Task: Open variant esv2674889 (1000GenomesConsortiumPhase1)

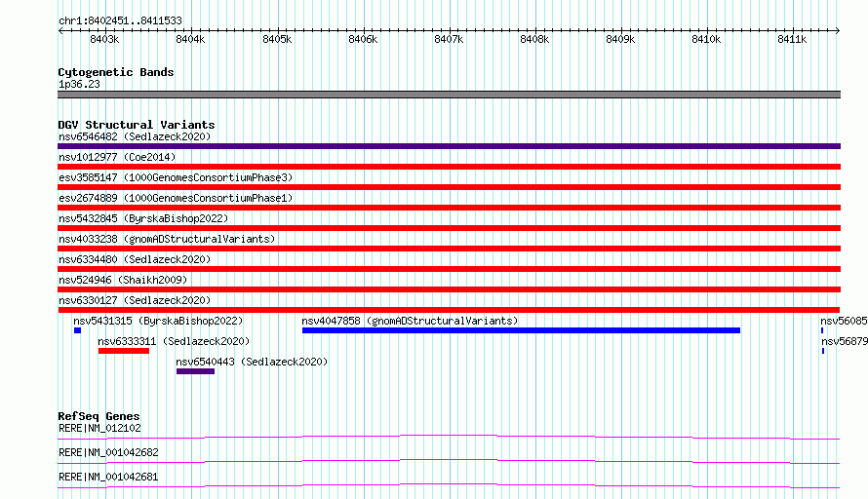Action: pyautogui.click(x=176, y=198)
